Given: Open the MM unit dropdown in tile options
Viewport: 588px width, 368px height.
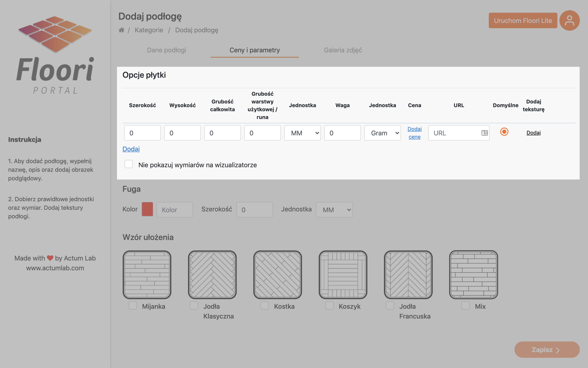Looking at the screenshot, I should [302, 133].
